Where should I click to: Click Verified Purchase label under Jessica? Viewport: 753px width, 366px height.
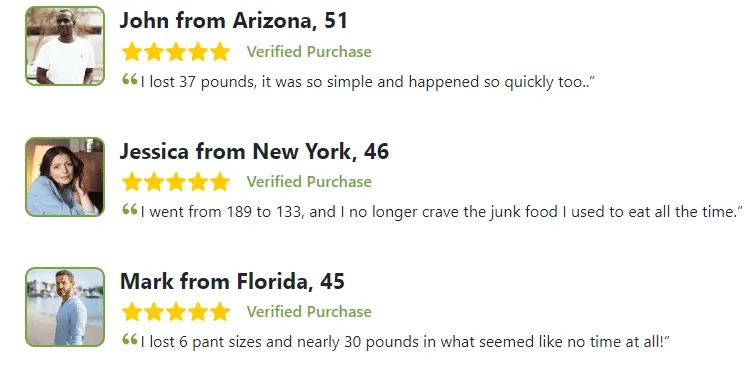309,182
